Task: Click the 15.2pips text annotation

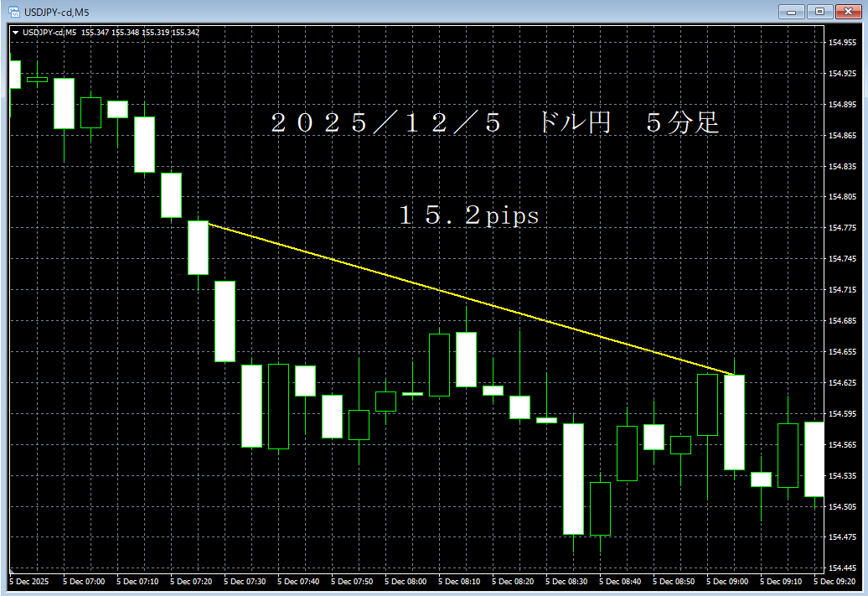Action: tap(469, 215)
